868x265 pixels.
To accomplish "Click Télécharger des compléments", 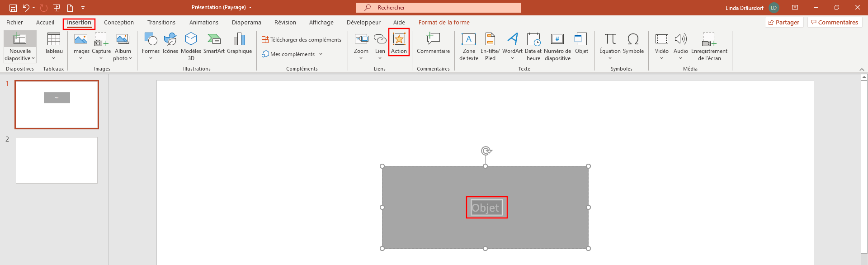I will 302,40.
